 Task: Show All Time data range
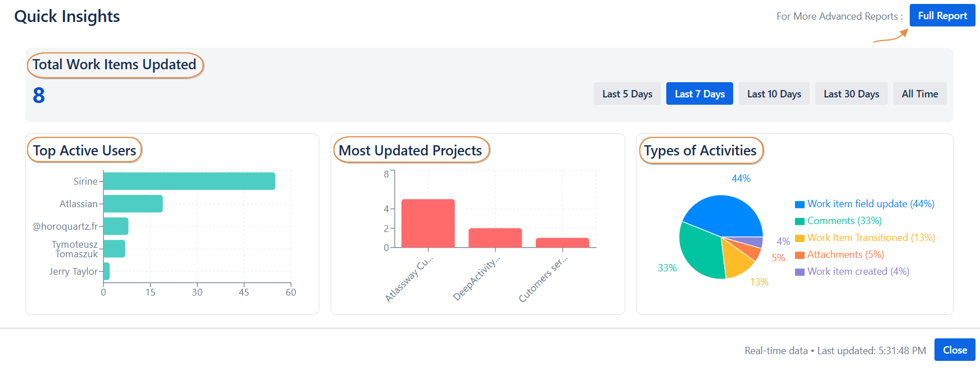[919, 94]
